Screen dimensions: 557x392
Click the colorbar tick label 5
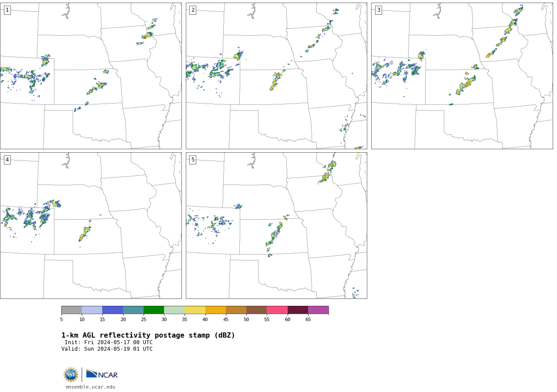click(x=61, y=320)
